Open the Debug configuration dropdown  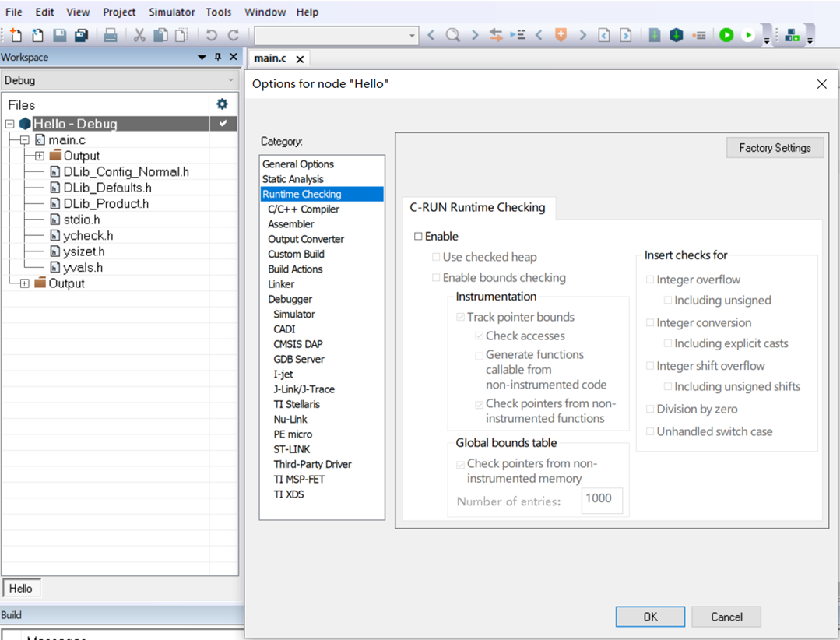point(119,80)
